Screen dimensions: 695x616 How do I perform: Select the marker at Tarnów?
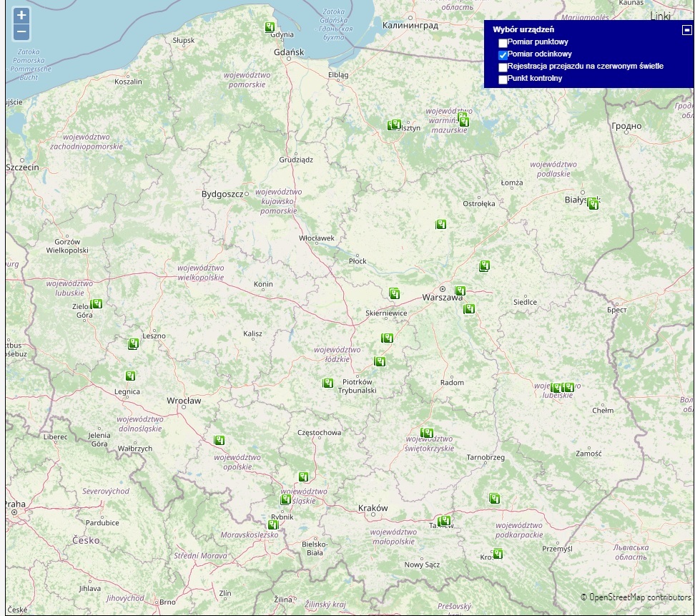pos(444,521)
